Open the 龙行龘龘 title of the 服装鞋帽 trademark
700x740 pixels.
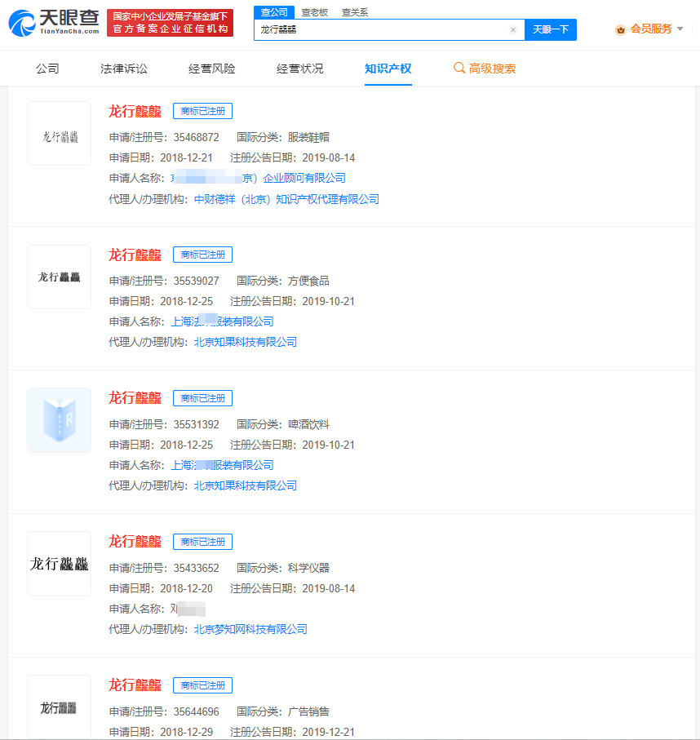pyautogui.click(x=135, y=112)
